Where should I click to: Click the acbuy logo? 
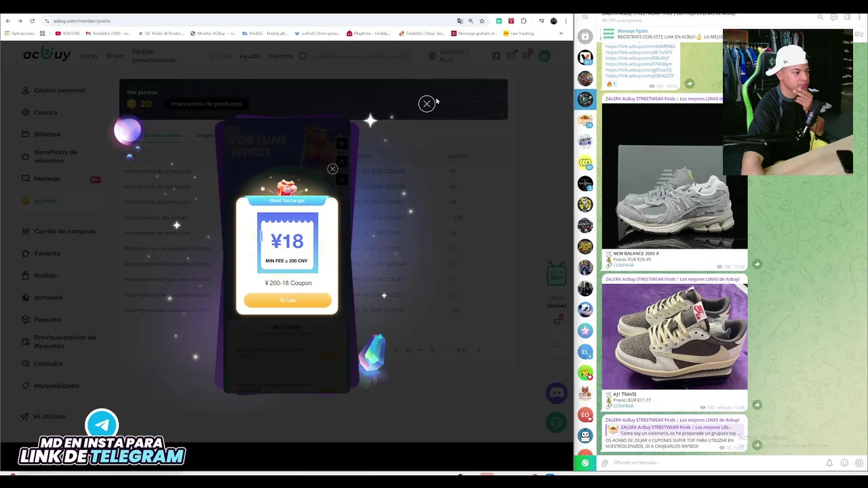point(47,55)
